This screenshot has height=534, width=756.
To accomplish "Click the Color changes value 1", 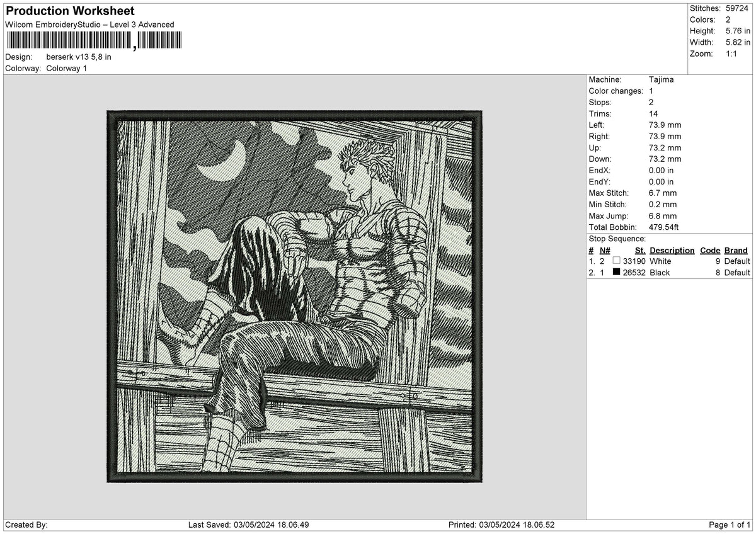I will pyautogui.click(x=651, y=91).
